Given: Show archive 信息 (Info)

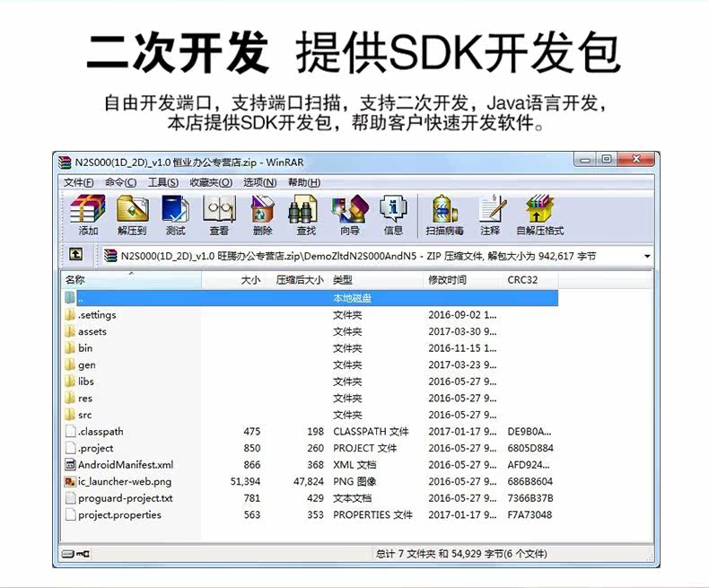Looking at the screenshot, I should tap(393, 215).
